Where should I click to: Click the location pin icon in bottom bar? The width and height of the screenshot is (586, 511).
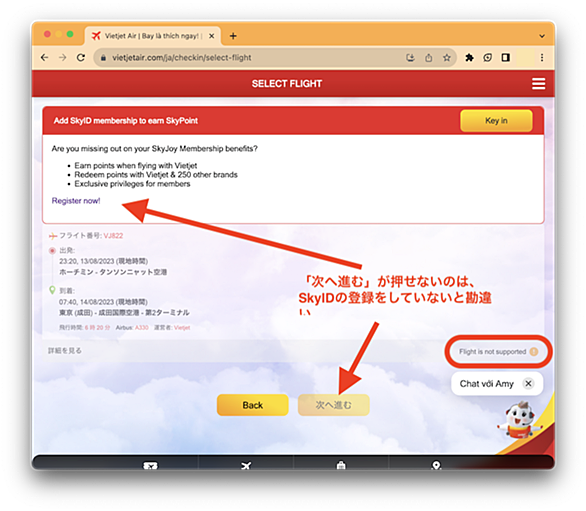436,465
